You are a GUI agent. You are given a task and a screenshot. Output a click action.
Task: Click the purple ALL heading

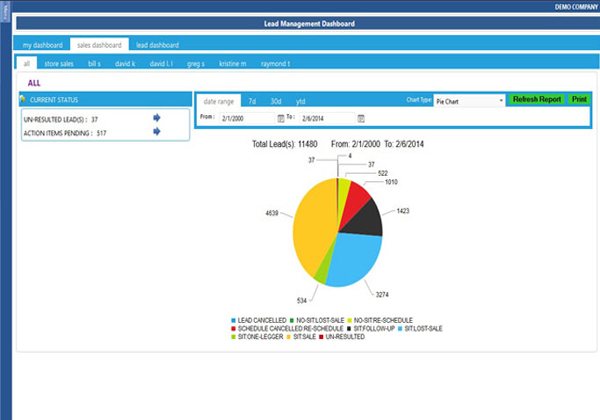point(34,83)
